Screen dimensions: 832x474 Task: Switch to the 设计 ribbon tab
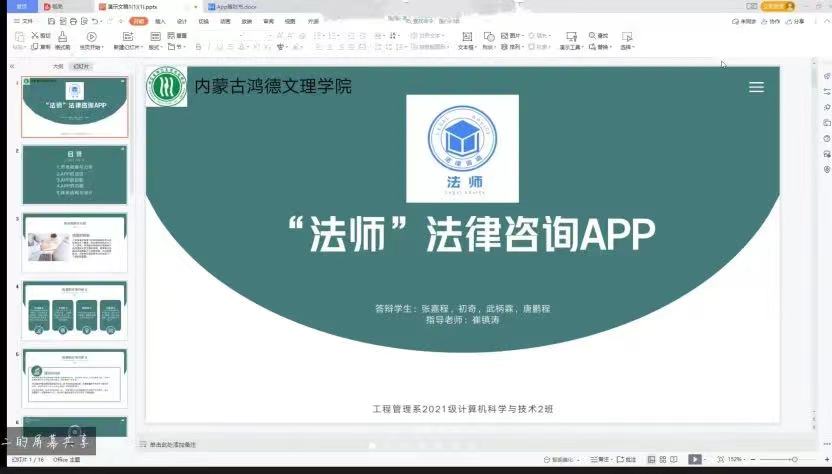click(x=182, y=22)
